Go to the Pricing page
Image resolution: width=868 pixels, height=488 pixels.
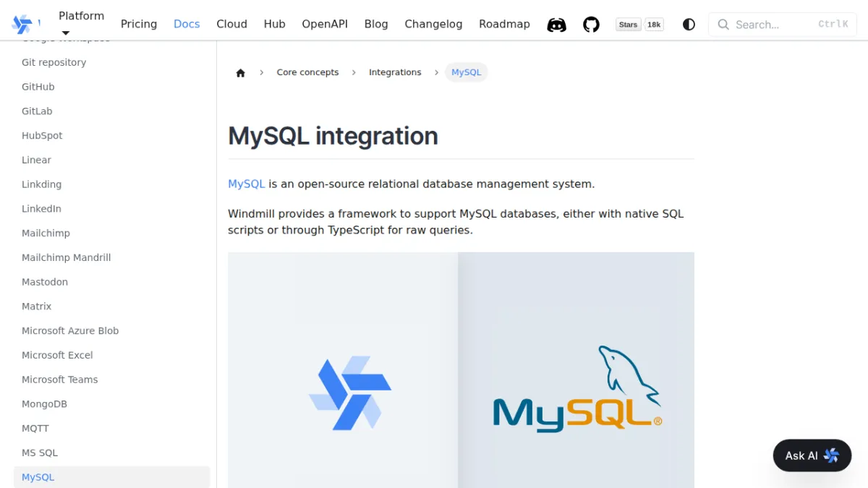tap(139, 24)
